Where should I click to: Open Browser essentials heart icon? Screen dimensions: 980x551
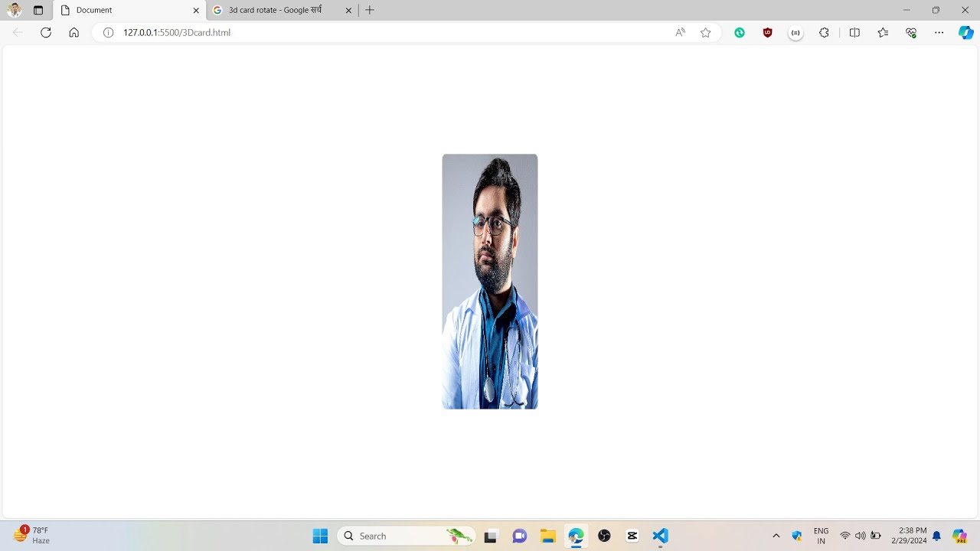click(x=911, y=32)
